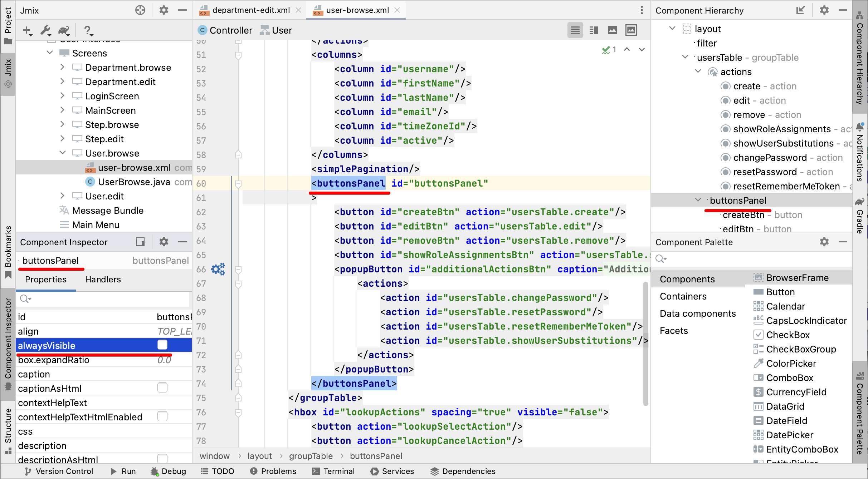This screenshot has height=479, width=868.
Task: Click the Properties tab in Component Inspector
Action: (45, 280)
